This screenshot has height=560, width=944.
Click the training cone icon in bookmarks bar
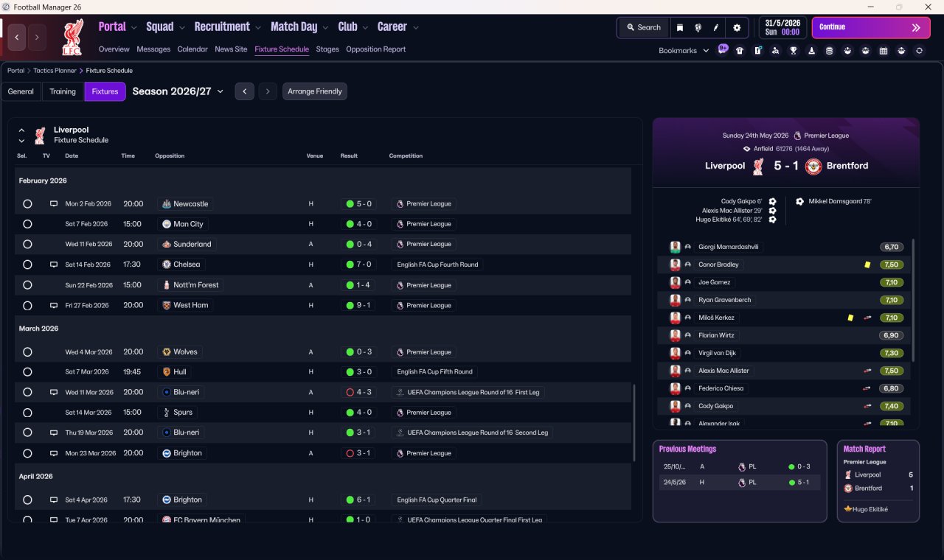point(812,51)
